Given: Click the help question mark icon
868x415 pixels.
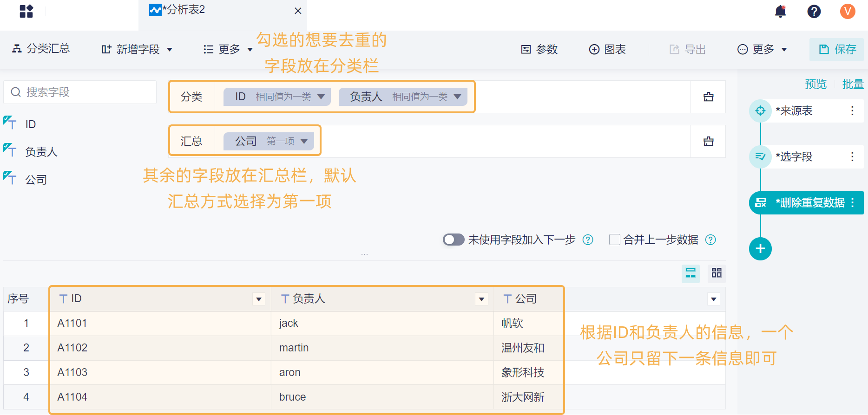Looking at the screenshot, I should pyautogui.click(x=814, y=11).
